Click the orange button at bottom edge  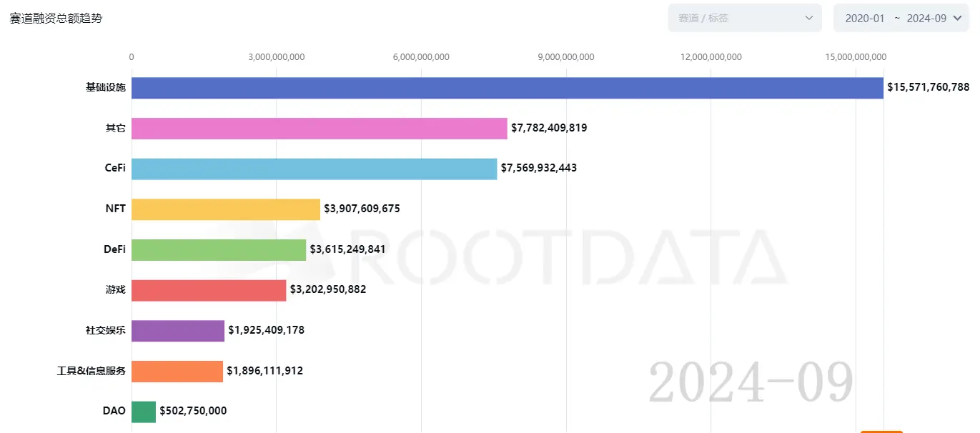pyautogui.click(x=881, y=431)
